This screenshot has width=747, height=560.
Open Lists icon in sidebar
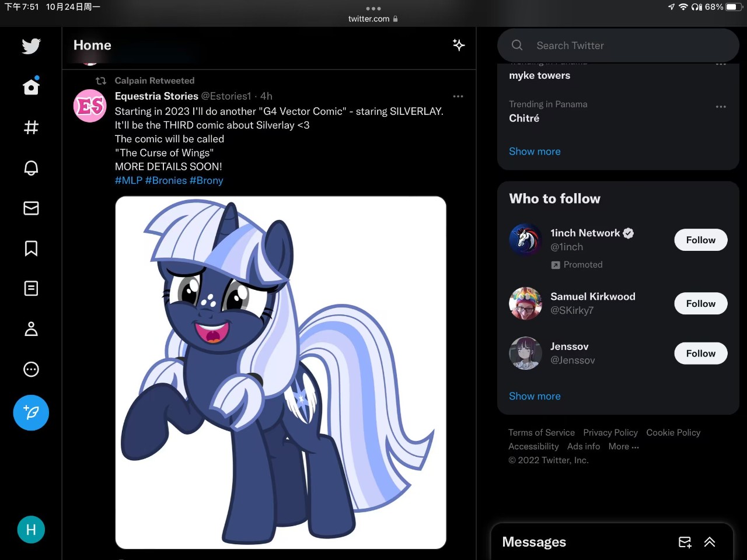tap(31, 288)
